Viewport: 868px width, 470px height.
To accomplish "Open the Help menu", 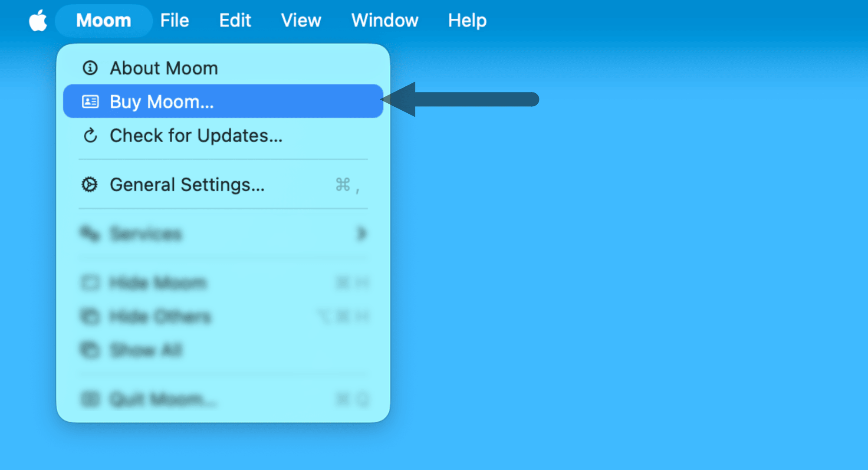I will [x=467, y=20].
